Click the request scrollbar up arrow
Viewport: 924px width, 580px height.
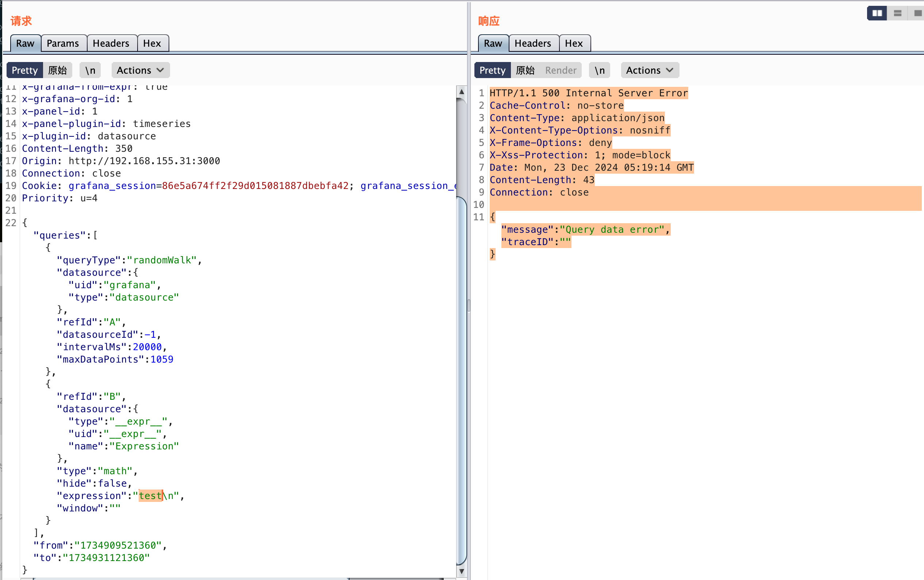point(462,92)
